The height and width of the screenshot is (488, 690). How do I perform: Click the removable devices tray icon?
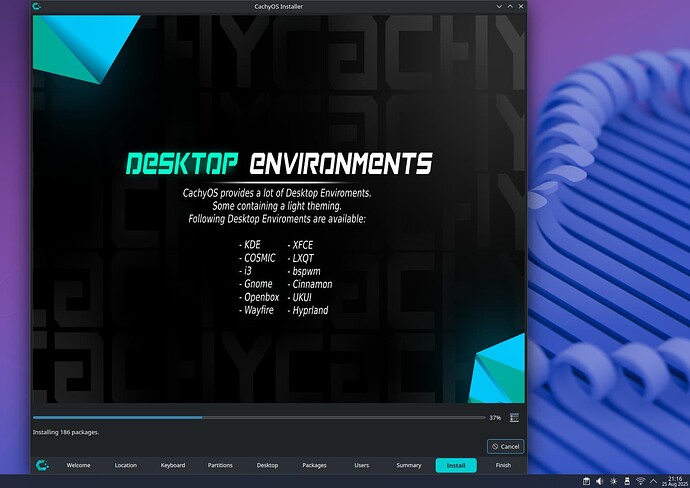pyautogui.click(x=627, y=481)
